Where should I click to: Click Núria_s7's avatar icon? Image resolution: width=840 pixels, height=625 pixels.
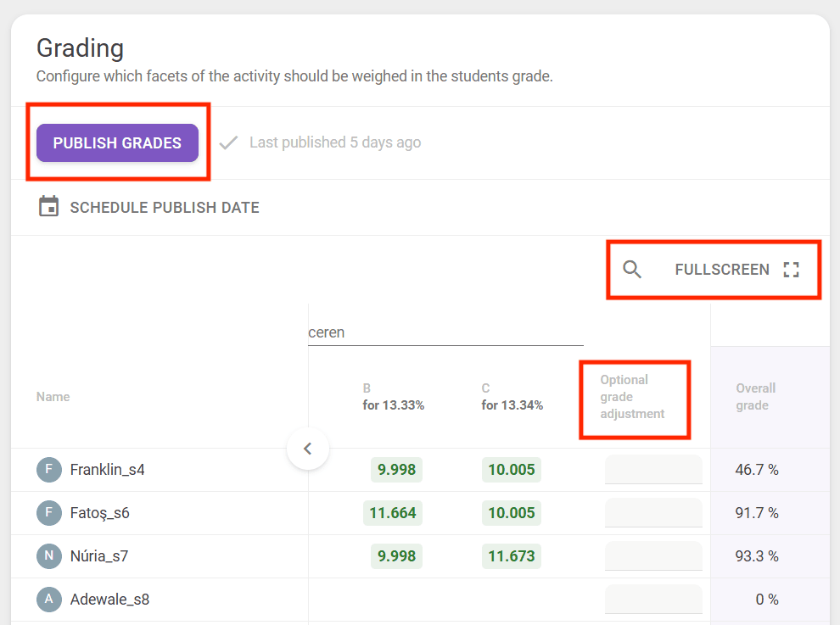click(x=49, y=556)
